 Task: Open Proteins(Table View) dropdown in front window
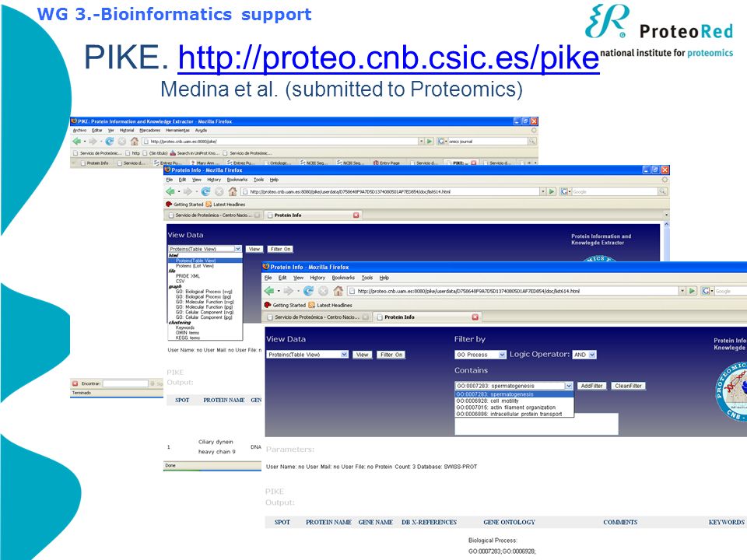[345, 355]
